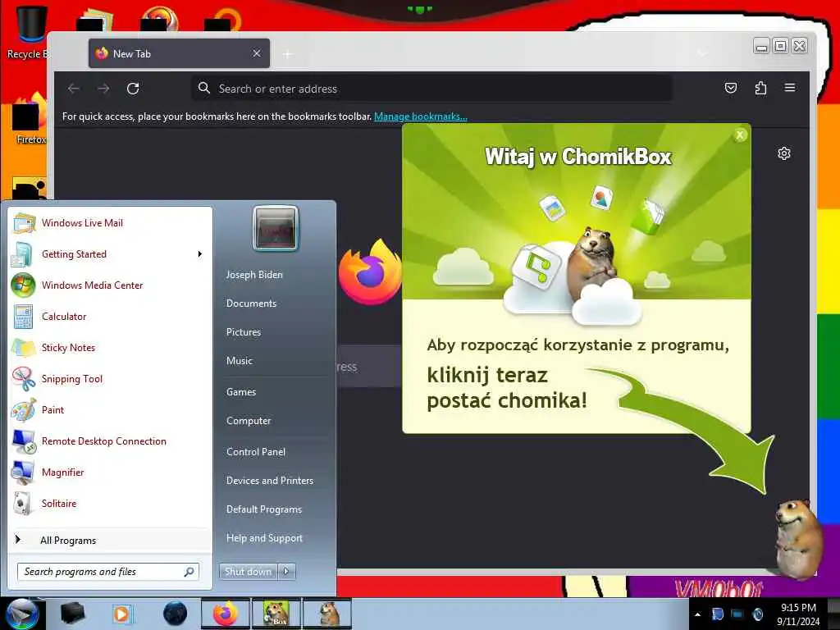
Task: Open the Pocket save icon in Firefox
Action: coord(731,88)
